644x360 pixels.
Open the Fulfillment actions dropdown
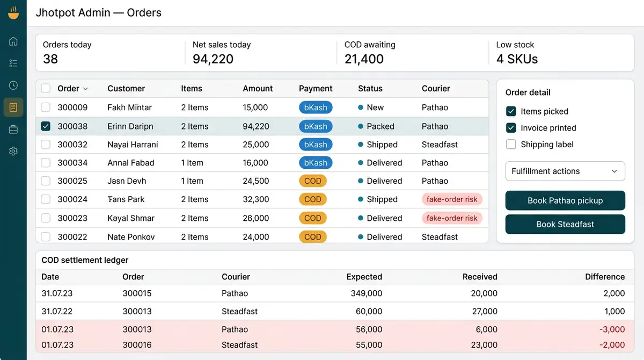coord(565,171)
